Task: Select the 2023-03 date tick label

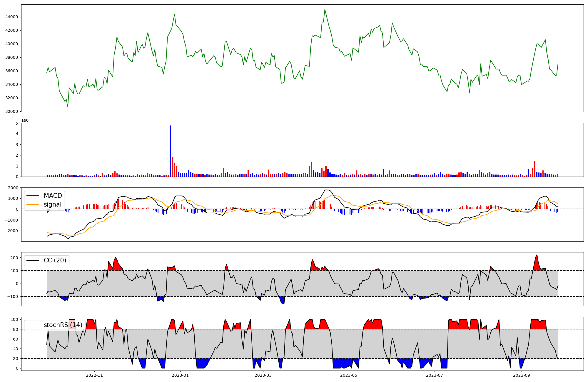Action: point(263,375)
